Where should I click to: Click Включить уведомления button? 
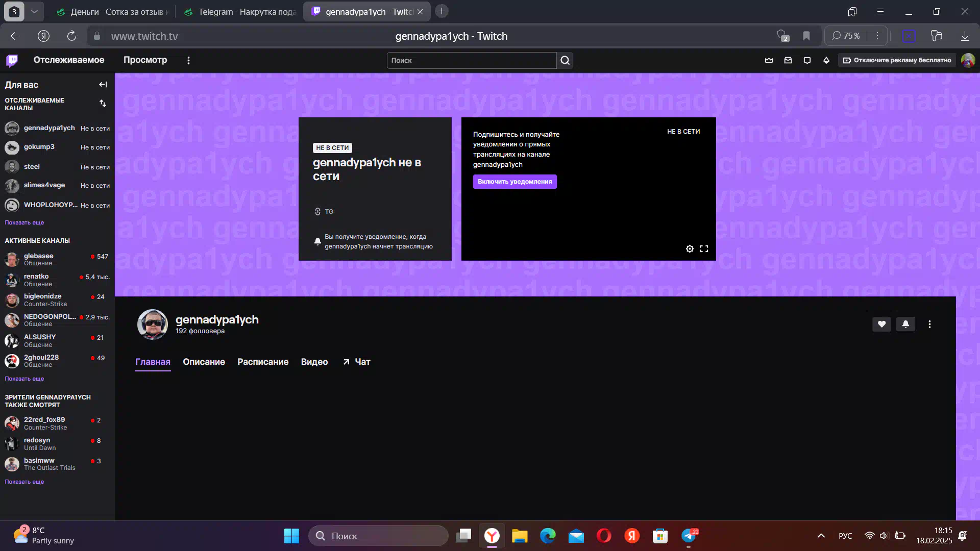(514, 182)
